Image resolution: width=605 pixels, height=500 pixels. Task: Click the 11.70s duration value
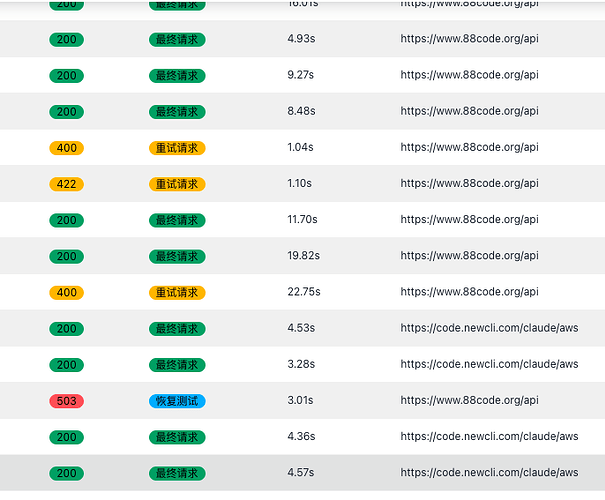[x=302, y=220]
